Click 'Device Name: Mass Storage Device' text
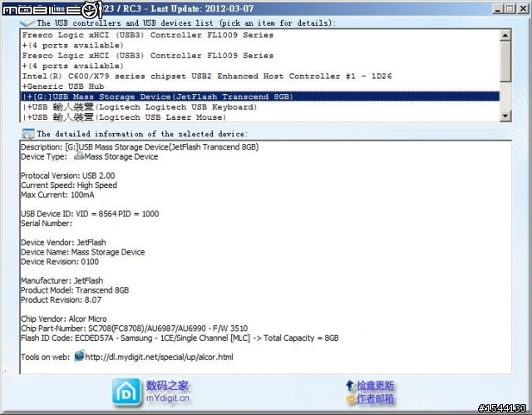This screenshot has width=532, height=415. coord(83,252)
